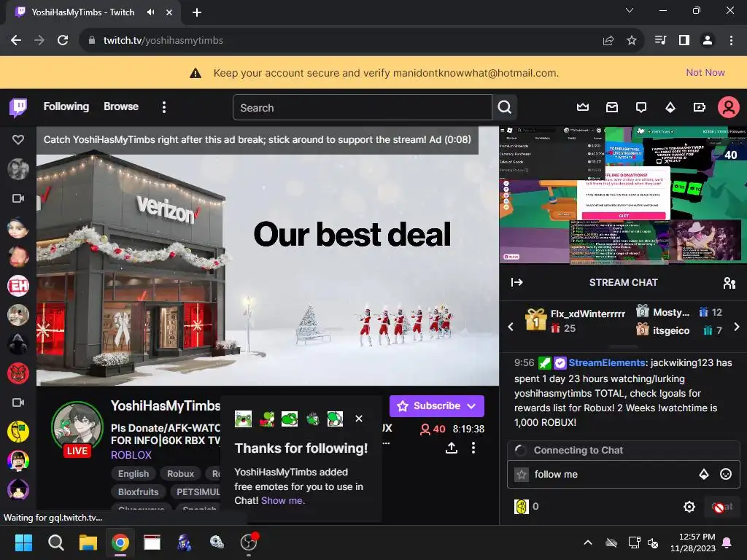747x560 pixels.
Task: Click the Robux tag
Action: coord(181,474)
